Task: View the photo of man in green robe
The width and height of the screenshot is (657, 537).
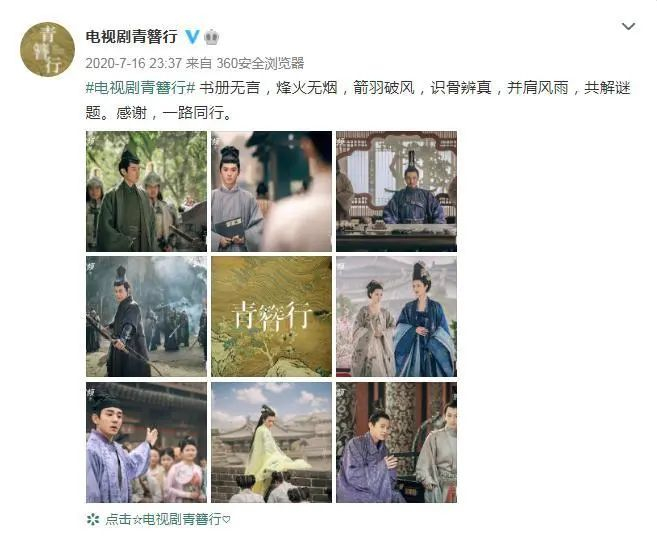Action: click(146, 191)
